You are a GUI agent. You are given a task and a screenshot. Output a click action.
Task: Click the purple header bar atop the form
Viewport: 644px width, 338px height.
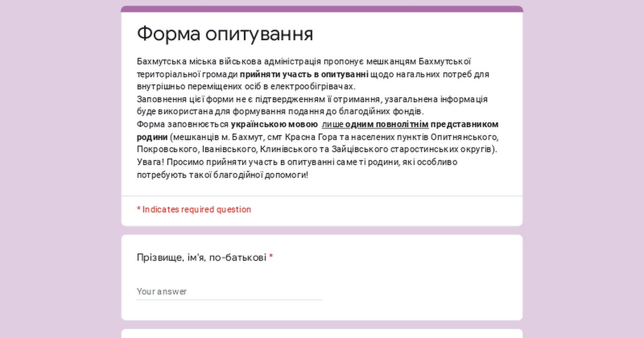point(322,9)
